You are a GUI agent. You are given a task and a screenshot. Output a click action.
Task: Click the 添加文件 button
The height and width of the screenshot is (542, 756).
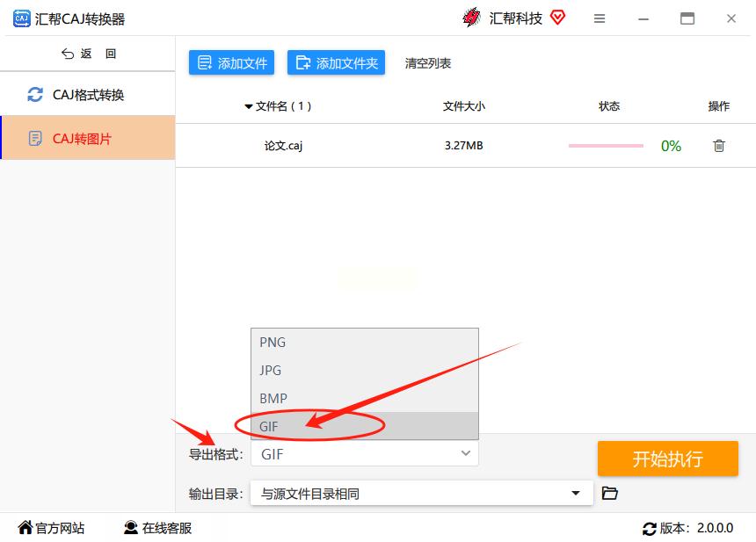(x=231, y=62)
